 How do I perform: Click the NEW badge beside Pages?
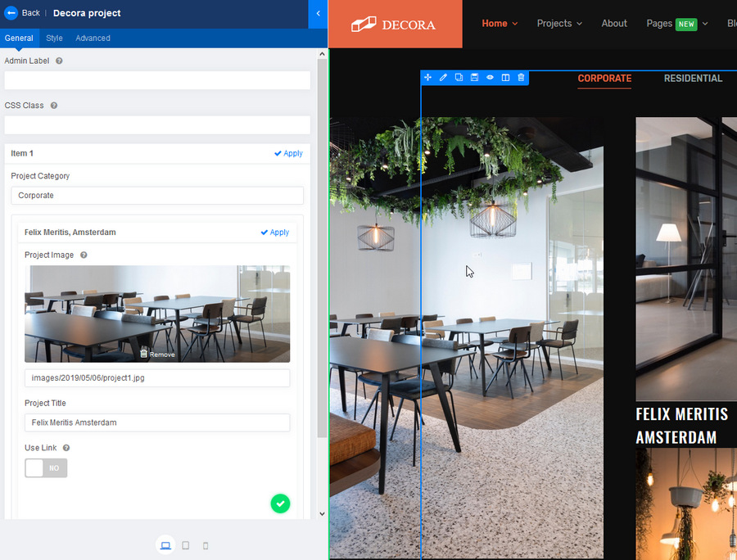click(686, 24)
